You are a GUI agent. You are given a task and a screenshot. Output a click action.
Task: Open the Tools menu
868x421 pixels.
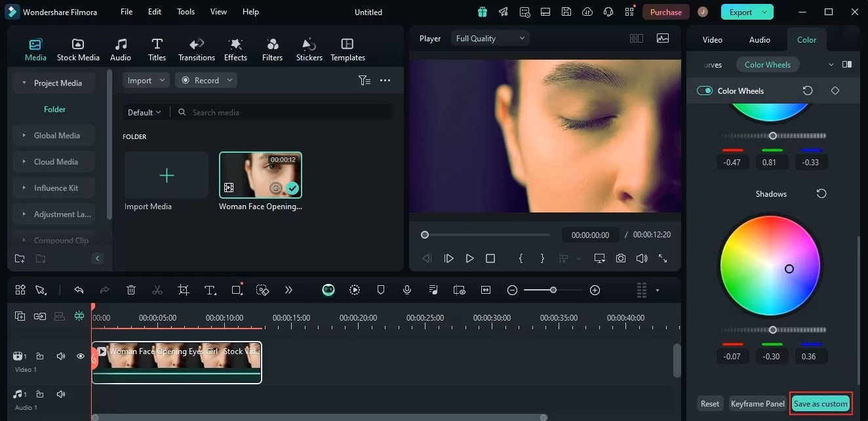pyautogui.click(x=186, y=11)
